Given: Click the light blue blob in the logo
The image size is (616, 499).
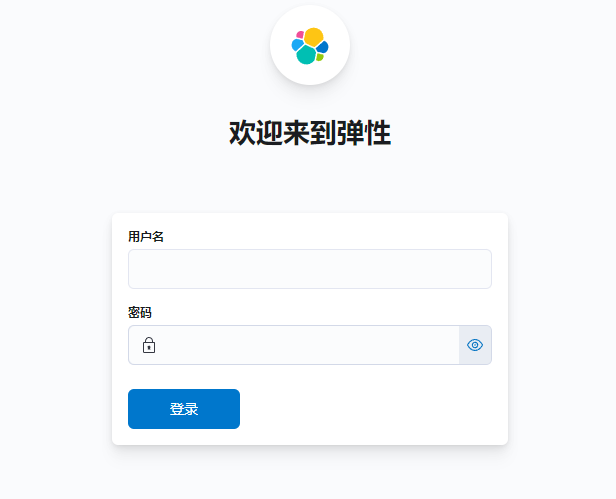Looking at the screenshot, I should click(x=297, y=45).
